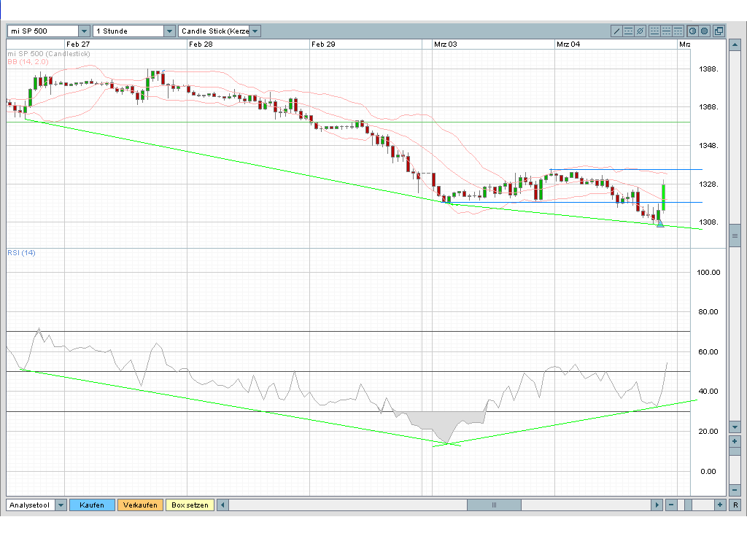Click the horizontal zoom minus button
The height and width of the screenshot is (560, 747).
coord(671,505)
